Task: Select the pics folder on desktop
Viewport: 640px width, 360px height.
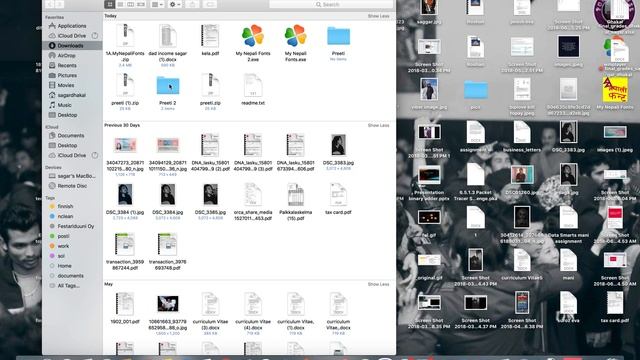Action: (476, 90)
